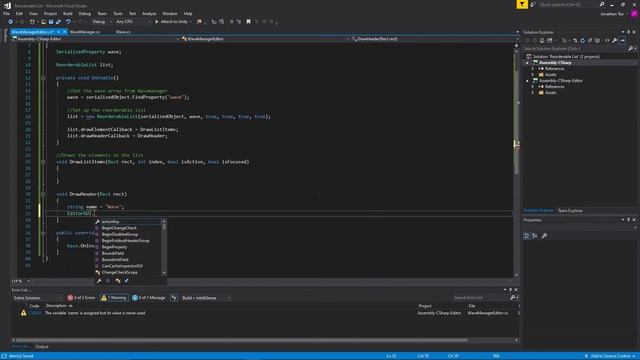Click Solution Explorer Refresh icon
Viewport: 640px width, 360px height.
[x=582, y=40]
